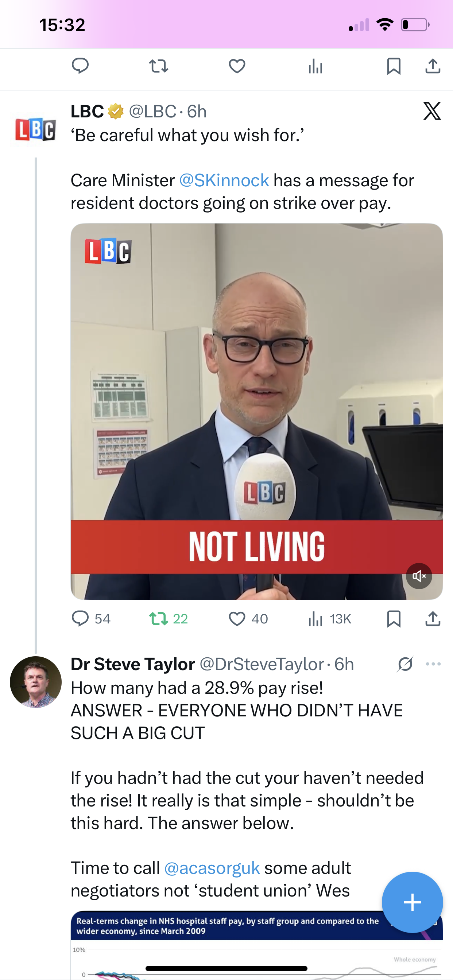This screenshot has width=453, height=980.
Task: Open more options for Dr Steve Taylor's tweet
Action: 433,664
